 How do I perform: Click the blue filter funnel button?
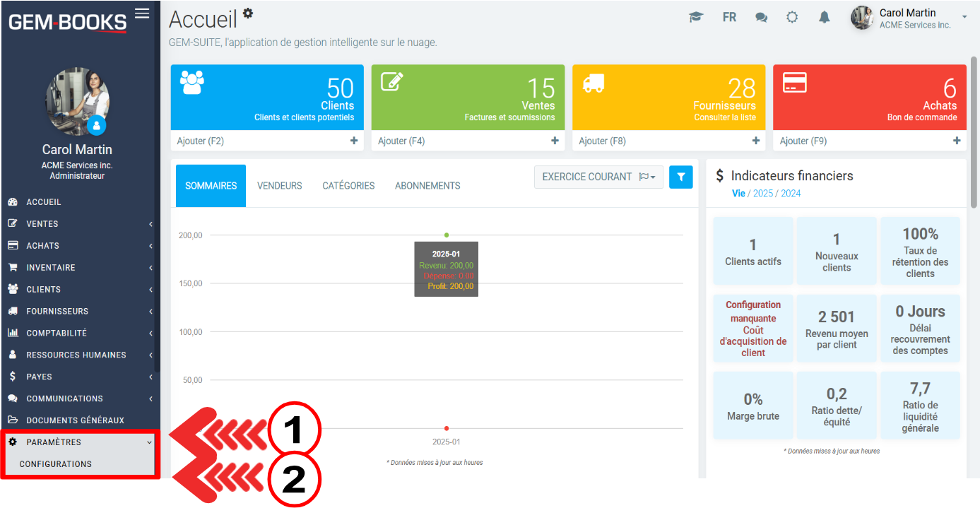(x=680, y=177)
